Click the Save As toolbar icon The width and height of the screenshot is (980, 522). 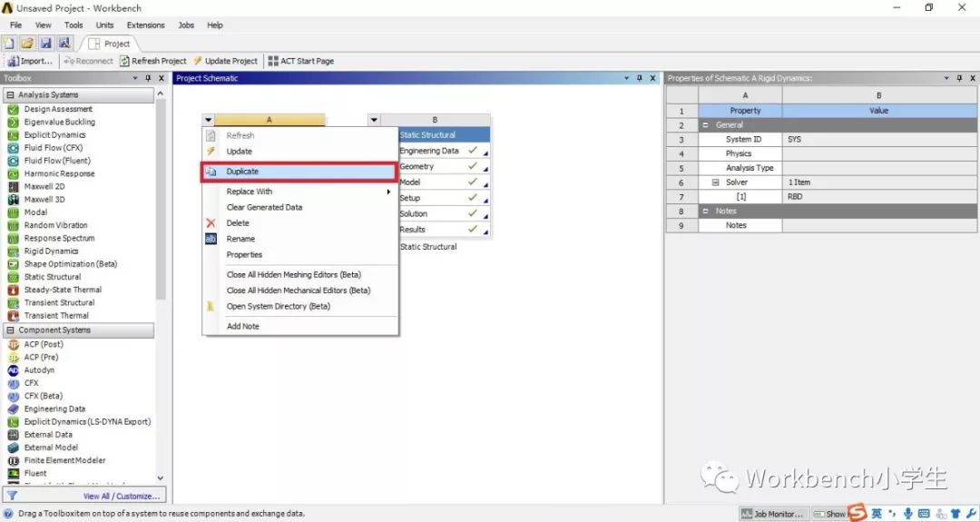tap(64, 44)
